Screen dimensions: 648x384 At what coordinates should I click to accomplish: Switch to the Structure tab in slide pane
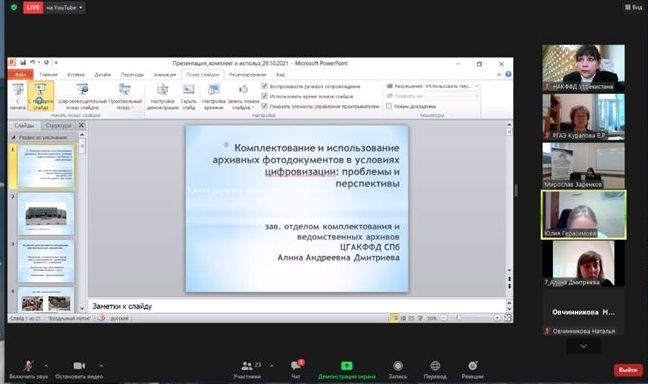click(59, 125)
